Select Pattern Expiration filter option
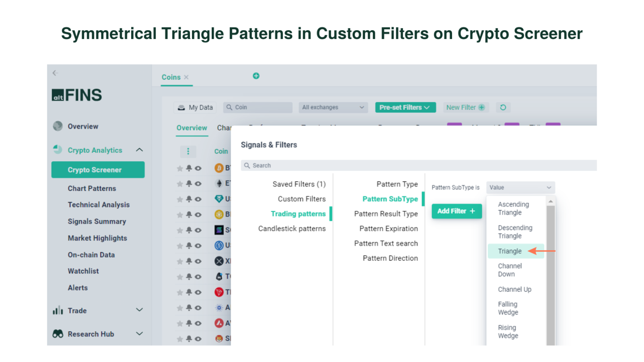The height and width of the screenshot is (362, 644). point(389,229)
